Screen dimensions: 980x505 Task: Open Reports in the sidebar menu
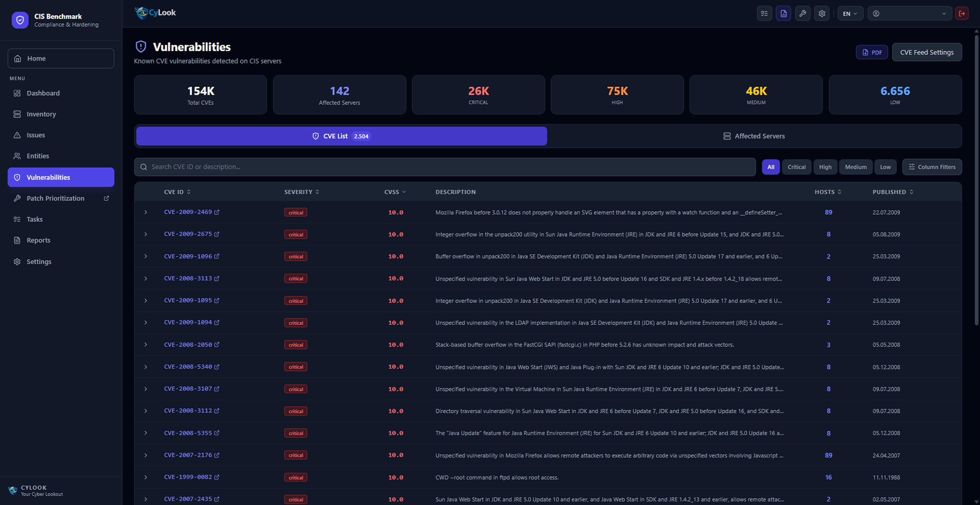click(61, 240)
